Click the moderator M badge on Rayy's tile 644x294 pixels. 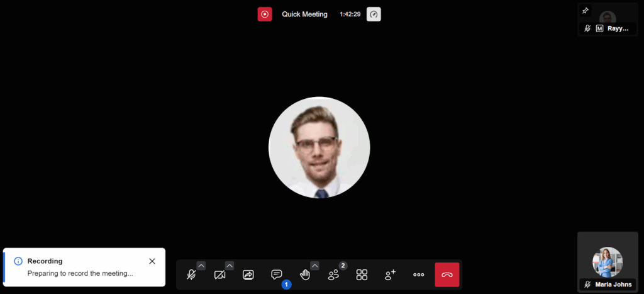[x=599, y=28]
